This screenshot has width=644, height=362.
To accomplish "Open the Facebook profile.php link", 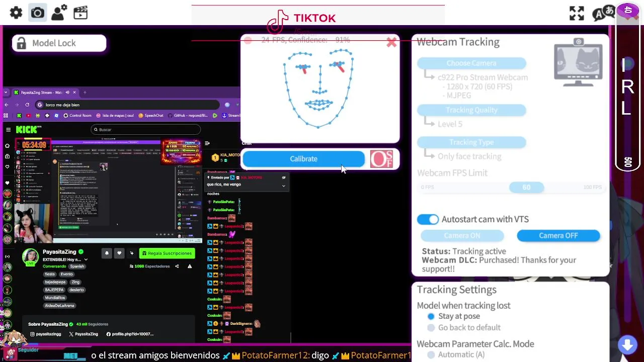I will pos(130,334).
